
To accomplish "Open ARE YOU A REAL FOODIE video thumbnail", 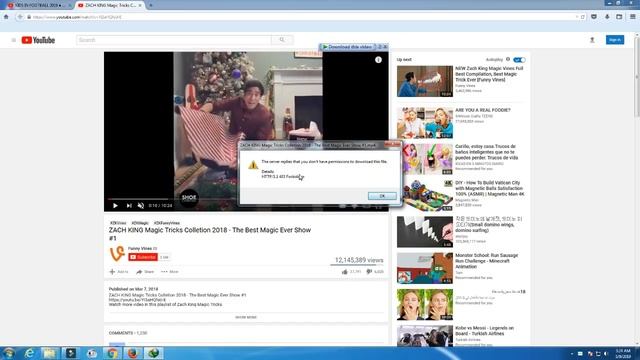I will click(x=425, y=123).
